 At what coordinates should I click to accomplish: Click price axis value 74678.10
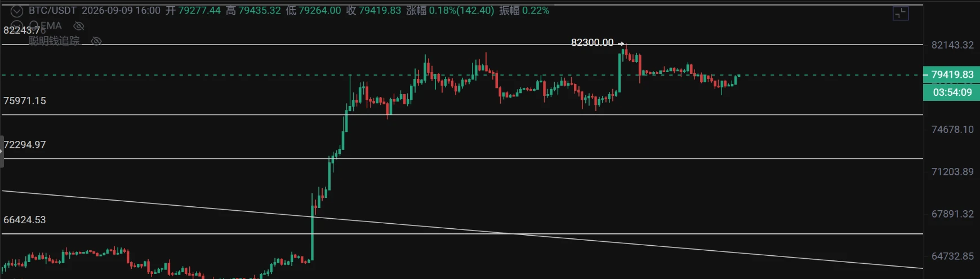(x=952, y=130)
